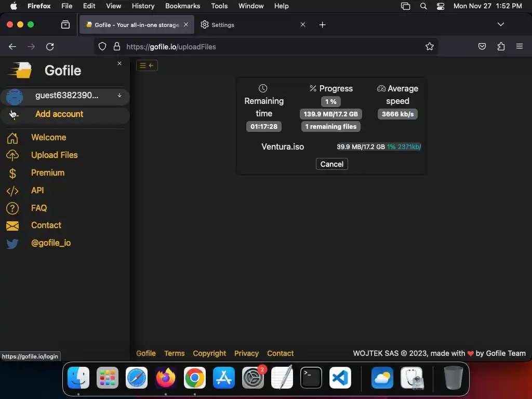The height and width of the screenshot is (399, 532).
Task: Open the History menu
Action: click(143, 6)
